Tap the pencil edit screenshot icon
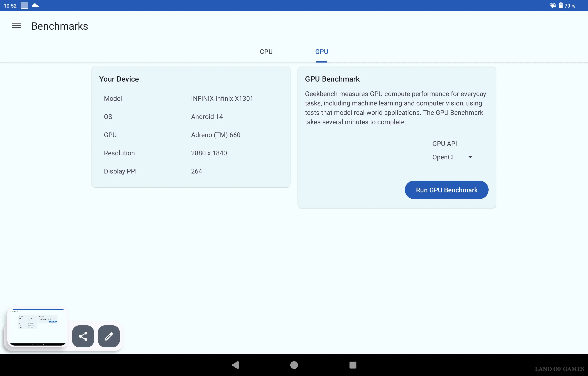The width and height of the screenshot is (588, 376). pos(109,336)
